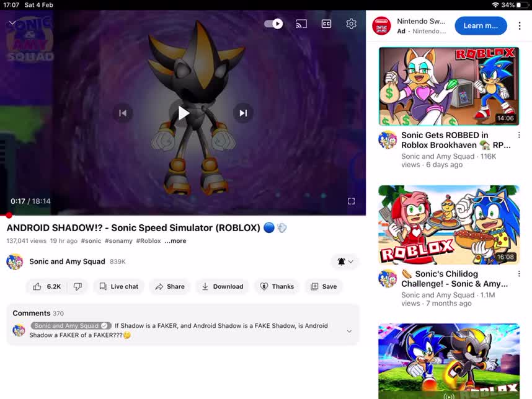Click the pinned comment text about FAKER

[179, 330]
